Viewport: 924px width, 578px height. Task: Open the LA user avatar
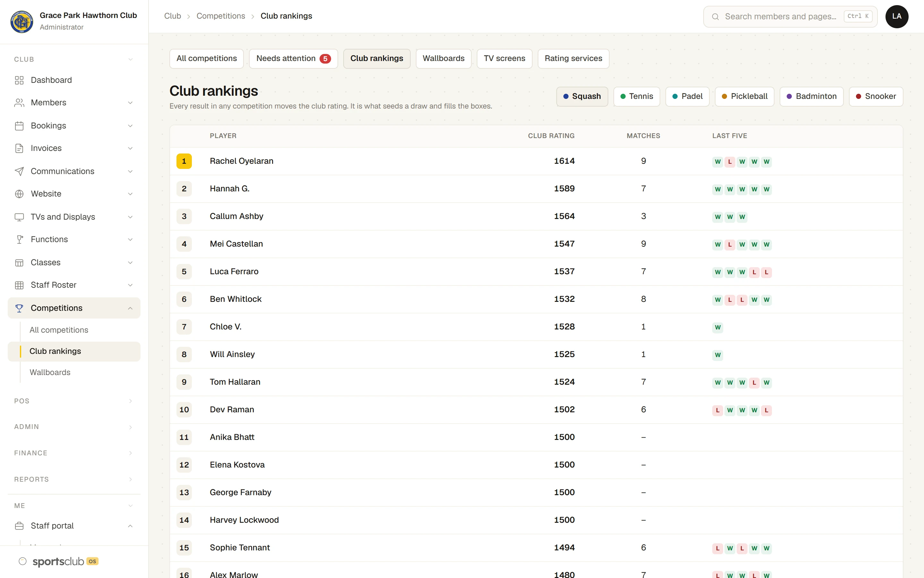(x=896, y=16)
